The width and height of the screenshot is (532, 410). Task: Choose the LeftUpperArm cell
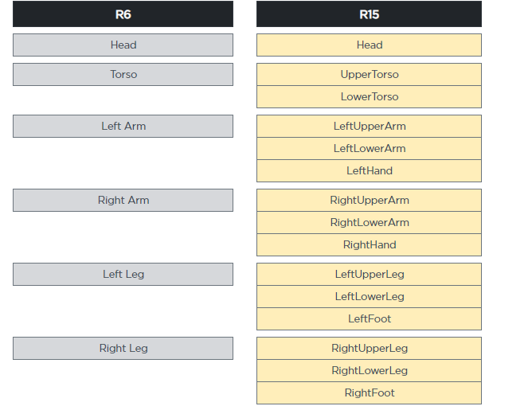369,126
